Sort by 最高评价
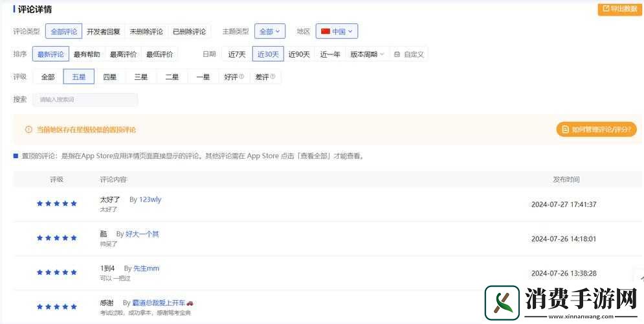 tap(123, 54)
